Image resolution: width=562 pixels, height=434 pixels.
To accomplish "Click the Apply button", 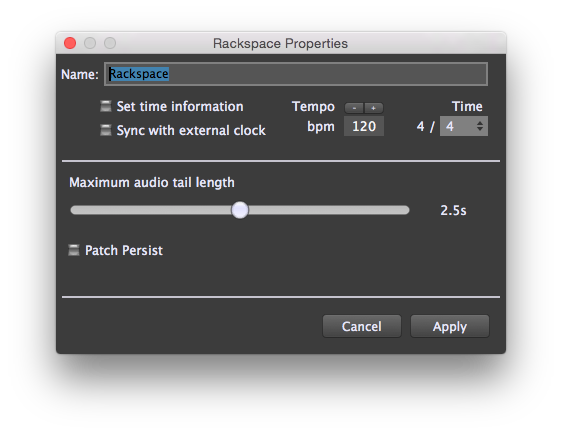I will tap(449, 326).
